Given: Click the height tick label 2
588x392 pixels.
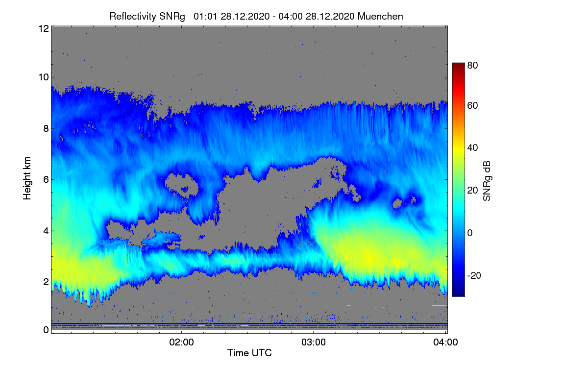Looking at the screenshot, I should [x=46, y=282].
